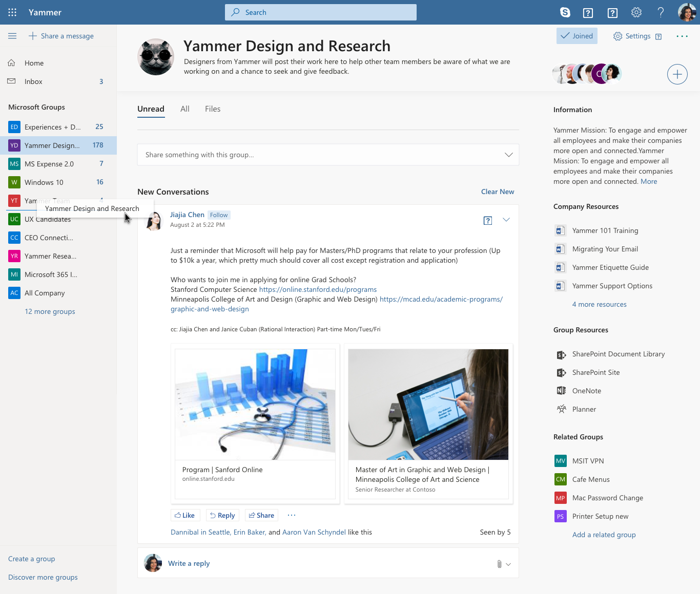This screenshot has width=700, height=594.
Task: Click Word icon for Yammer 101 Training
Action: 560,230
